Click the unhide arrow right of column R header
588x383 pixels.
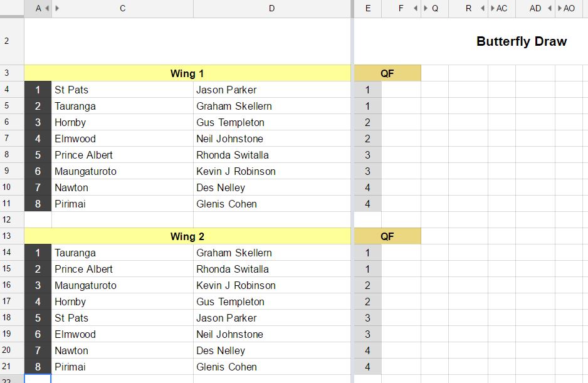(x=483, y=9)
